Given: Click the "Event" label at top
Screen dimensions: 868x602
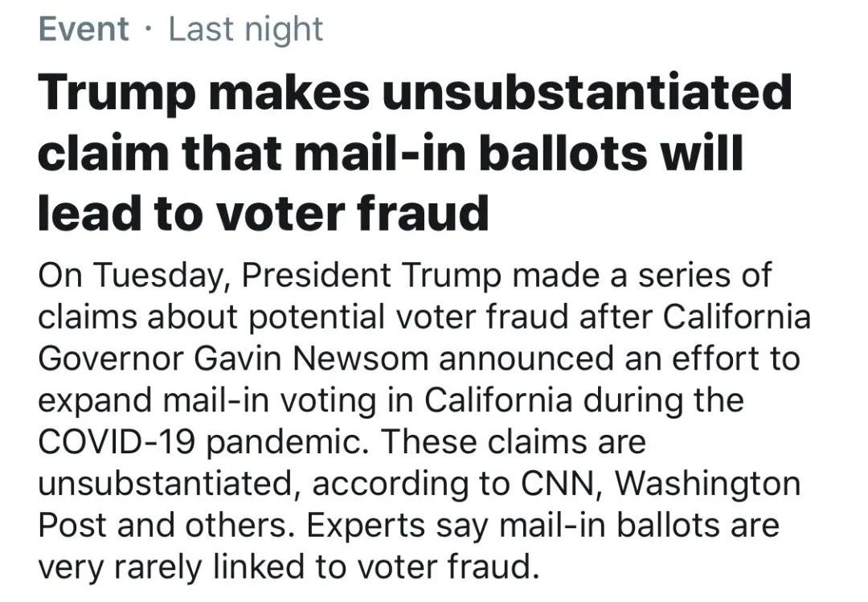Looking at the screenshot, I should point(84,30).
